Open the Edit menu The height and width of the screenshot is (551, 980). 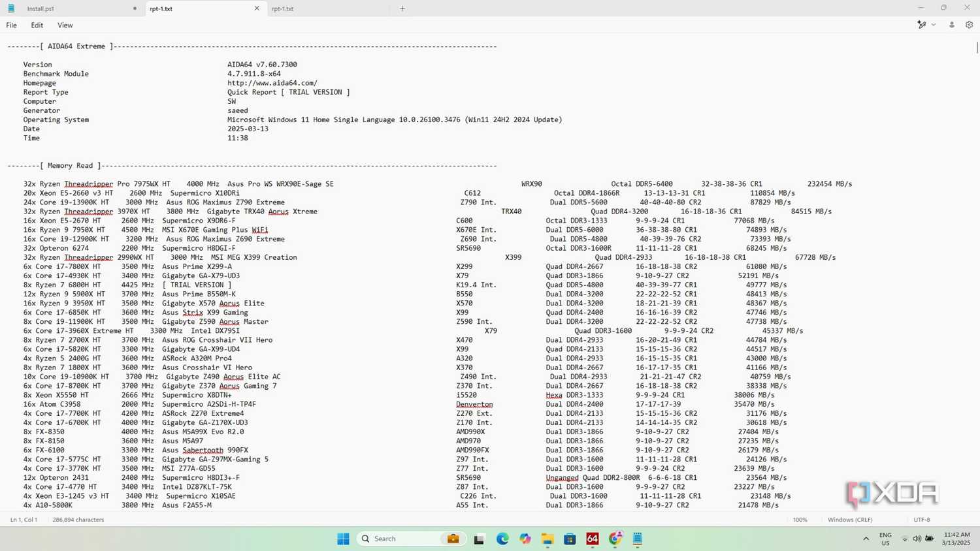coord(37,25)
